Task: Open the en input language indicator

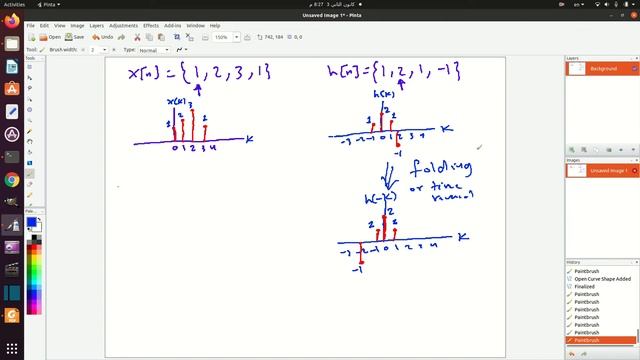Action: [x=579, y=4]
